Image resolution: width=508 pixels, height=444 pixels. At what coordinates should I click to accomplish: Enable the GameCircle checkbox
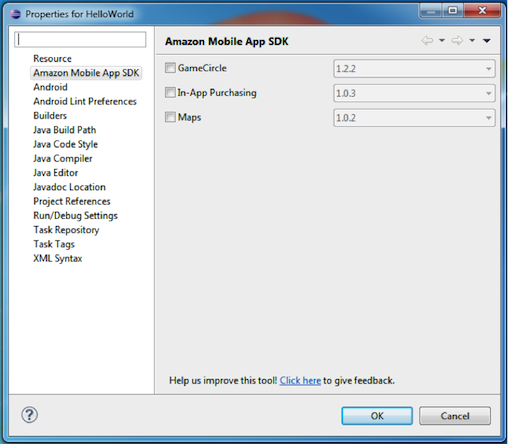pos(170,68)
